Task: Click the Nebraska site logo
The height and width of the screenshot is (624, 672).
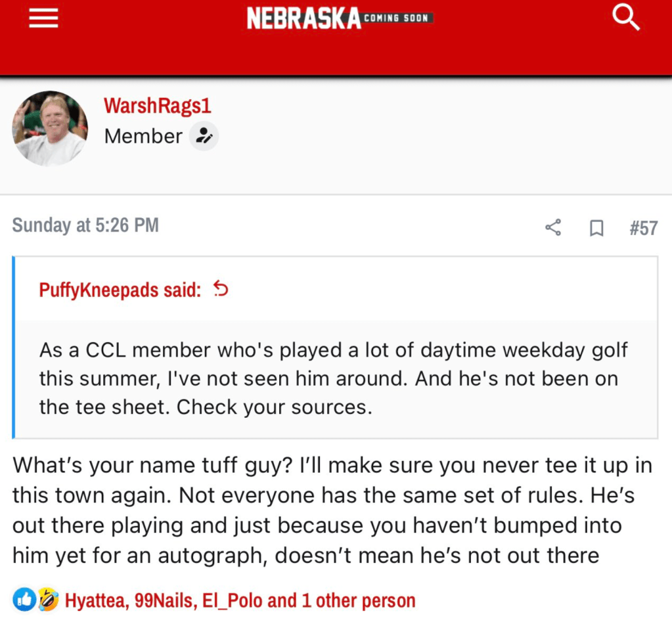Action: click(x=303, y=18)
